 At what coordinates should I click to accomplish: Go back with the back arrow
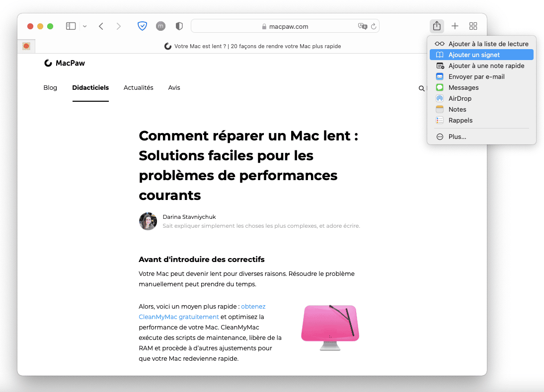point(101,26)
